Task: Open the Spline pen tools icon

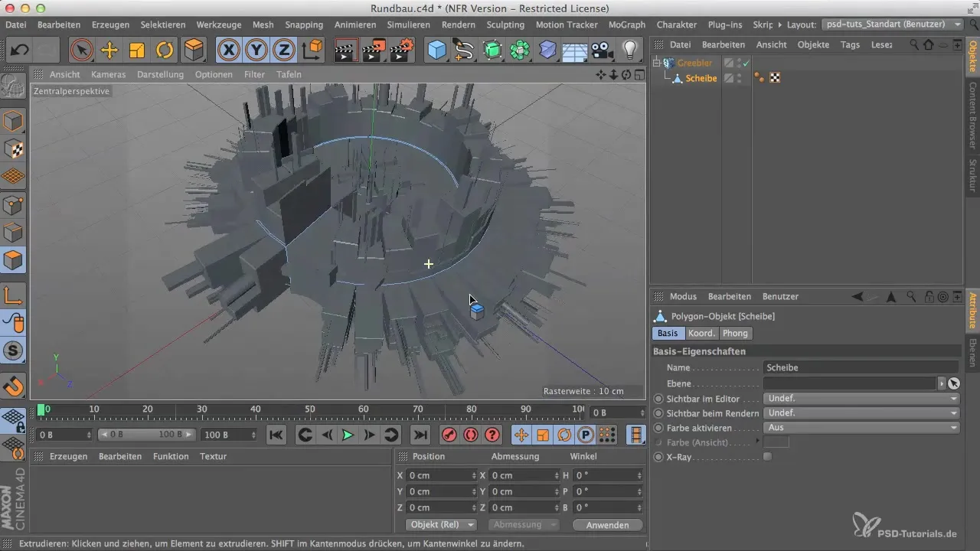Action: [465, 51]
